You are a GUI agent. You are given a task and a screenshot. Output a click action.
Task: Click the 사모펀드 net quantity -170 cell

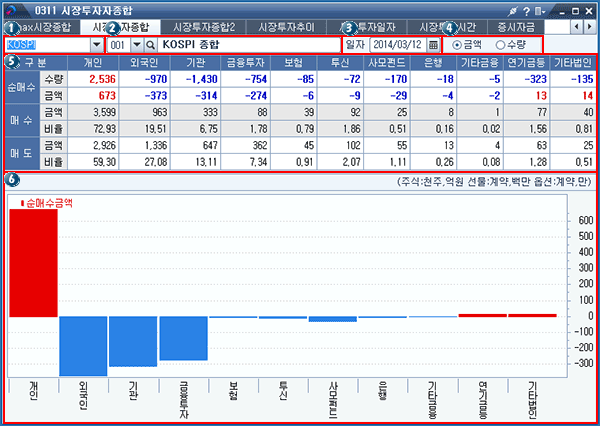pos(387,79)
